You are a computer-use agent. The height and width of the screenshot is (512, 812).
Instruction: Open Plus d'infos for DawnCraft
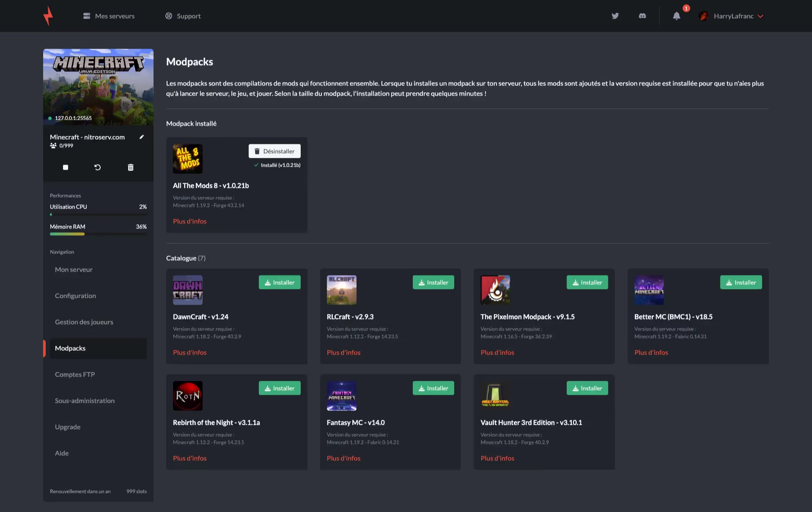pos(189,352)
